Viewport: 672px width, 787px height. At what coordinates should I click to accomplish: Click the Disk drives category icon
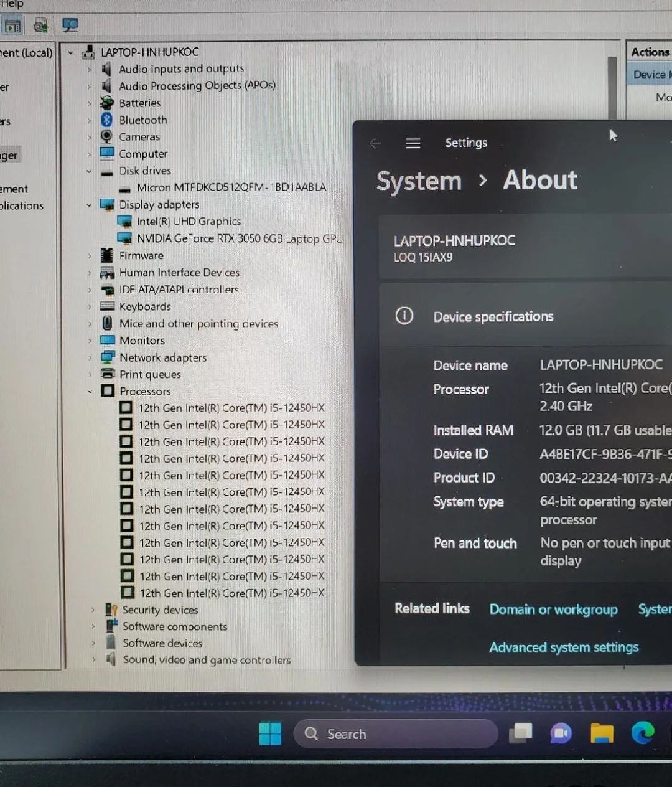coord(107,172)
